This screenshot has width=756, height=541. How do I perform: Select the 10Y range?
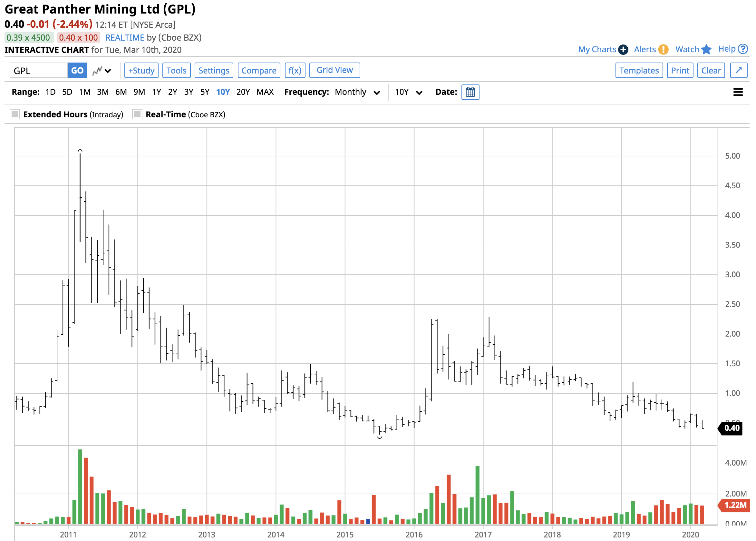223,92
